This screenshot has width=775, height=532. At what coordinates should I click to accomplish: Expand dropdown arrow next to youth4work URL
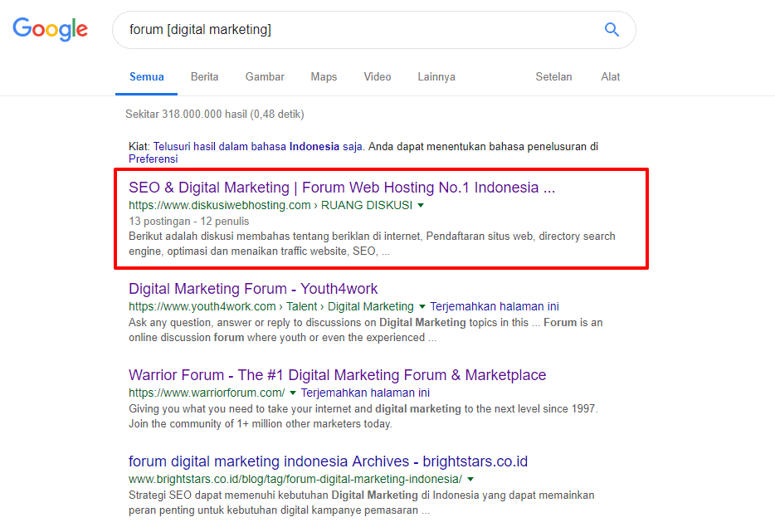pyautogui.click(x=422, y=306)
